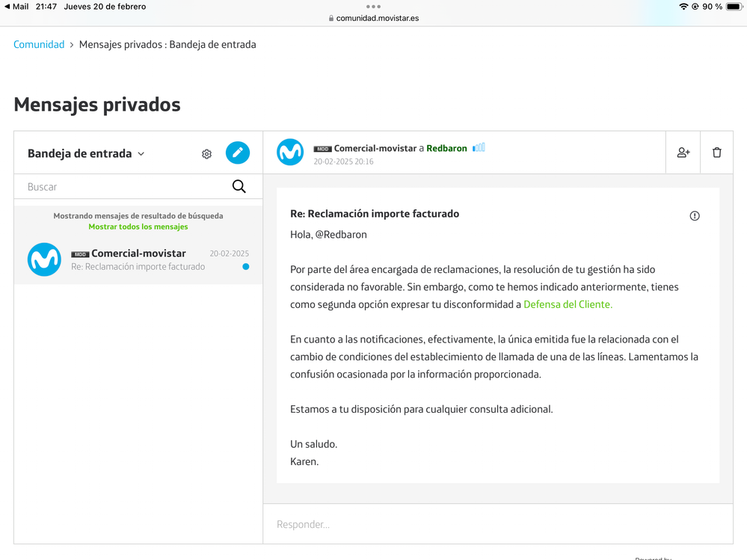Open the Redbaron user profile link
The image size is (747, 560).
(446, 148)
